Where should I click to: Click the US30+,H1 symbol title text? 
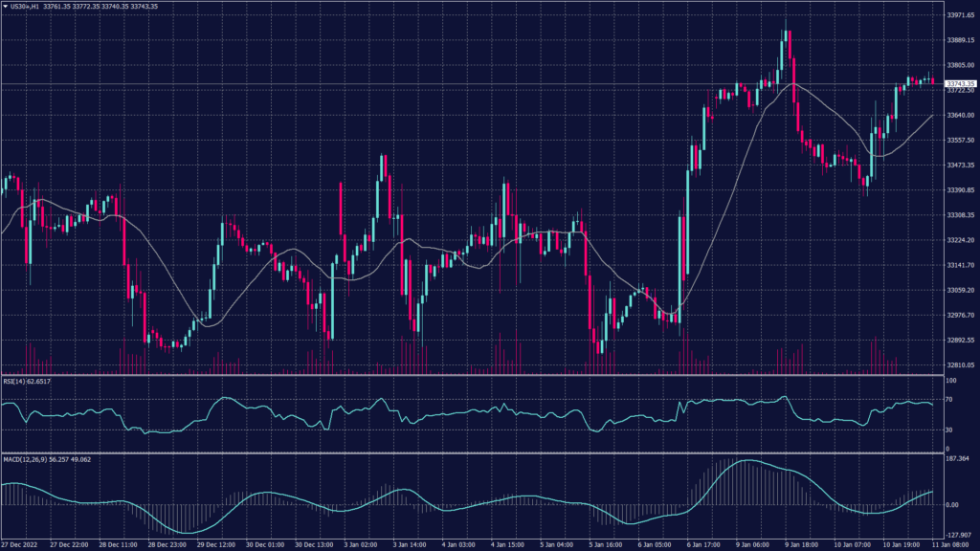point(25,6)
